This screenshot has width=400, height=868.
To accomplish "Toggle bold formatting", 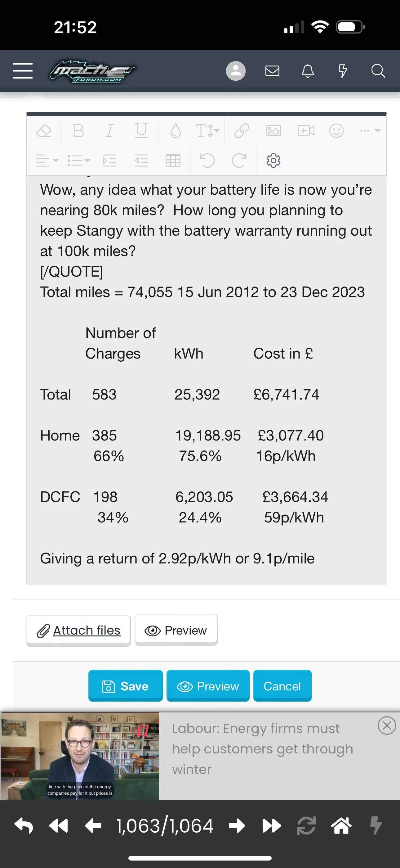I will pos(78,131).
